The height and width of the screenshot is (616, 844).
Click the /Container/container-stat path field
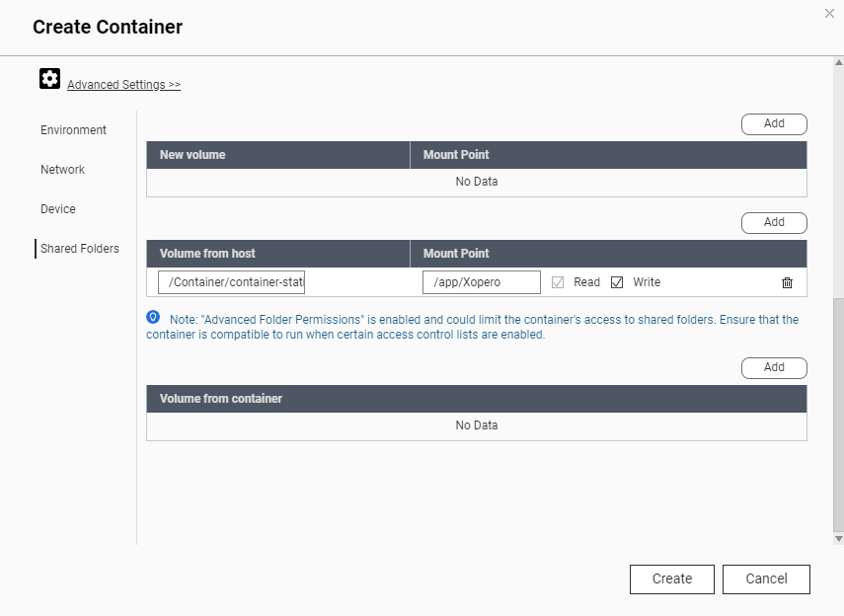pyautogui.click(x=231, y=282)
